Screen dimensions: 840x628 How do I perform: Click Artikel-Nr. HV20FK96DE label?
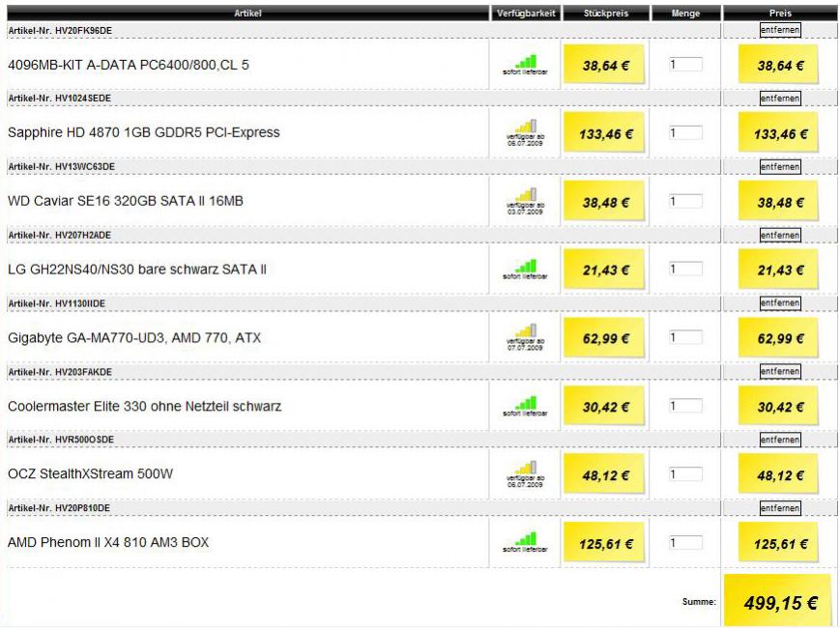[60, 31]
